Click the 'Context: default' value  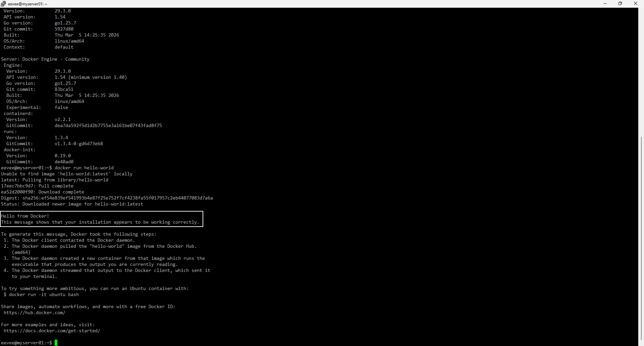(64, 47)
